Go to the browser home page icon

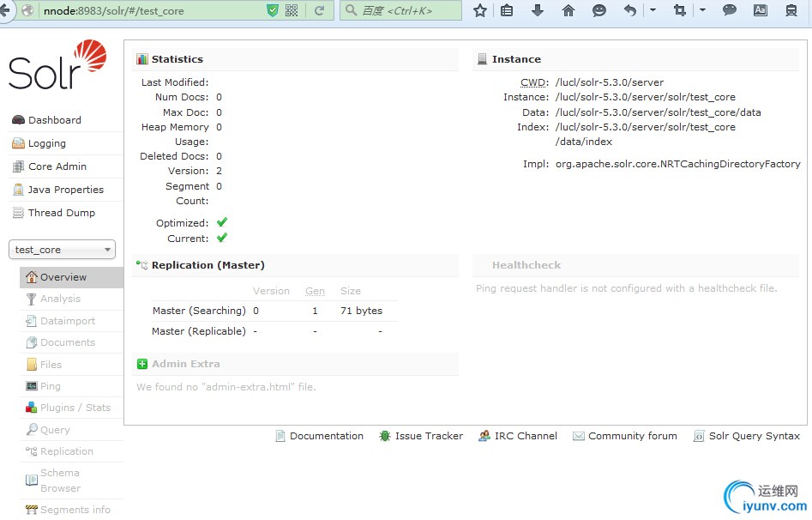tap(568, 10)
